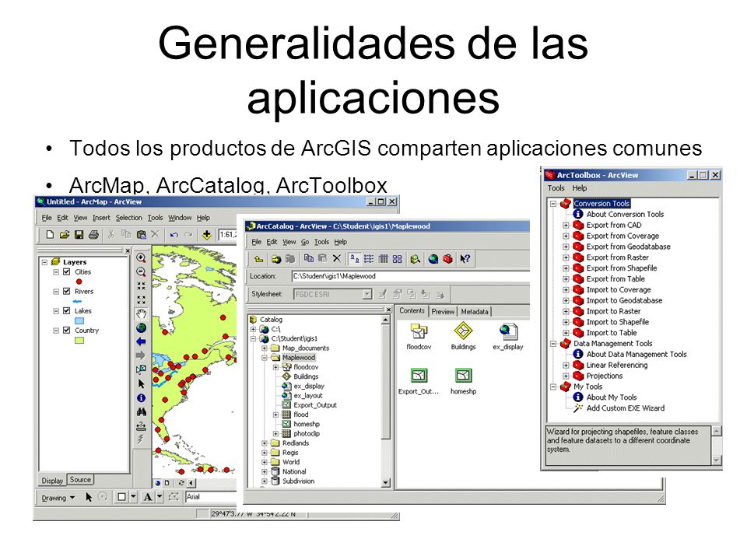The image size is (747, 560).
Task: Select the Find binoculars tool in ArcMap
Action: 141,411
